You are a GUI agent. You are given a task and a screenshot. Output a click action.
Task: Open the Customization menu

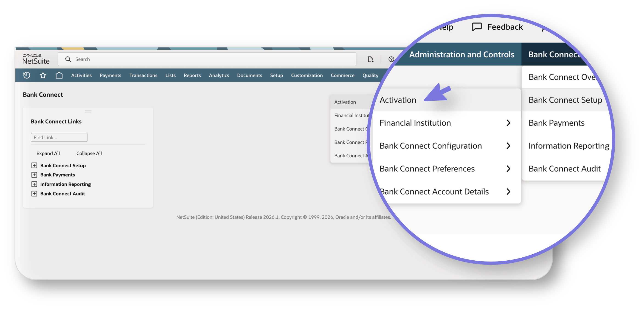click(307, 75)
